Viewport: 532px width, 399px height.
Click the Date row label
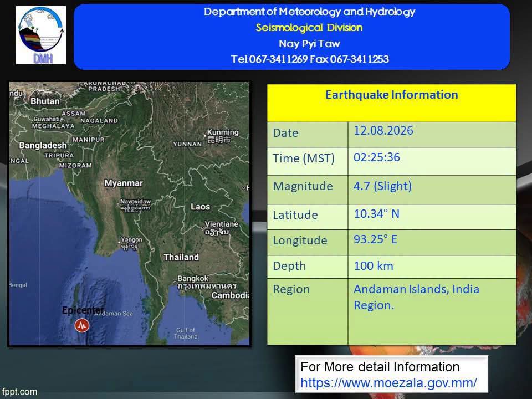(x=286, y=133)
